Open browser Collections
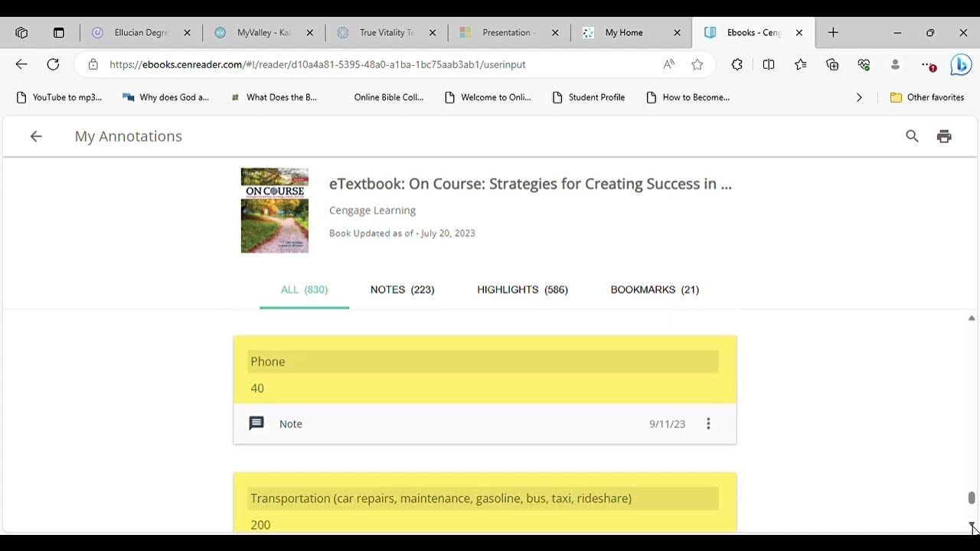 tap(832, 64)
